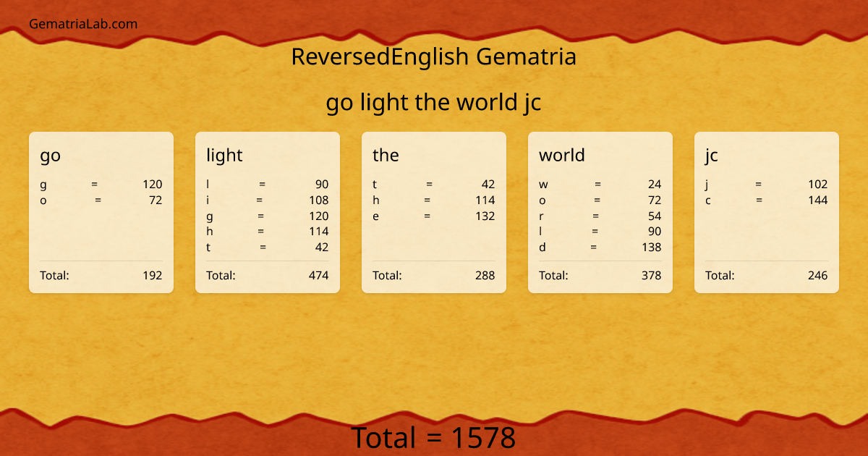The image size is (868, 456).
Task: Click value 108 for letter i
Action: click(319, 200)
